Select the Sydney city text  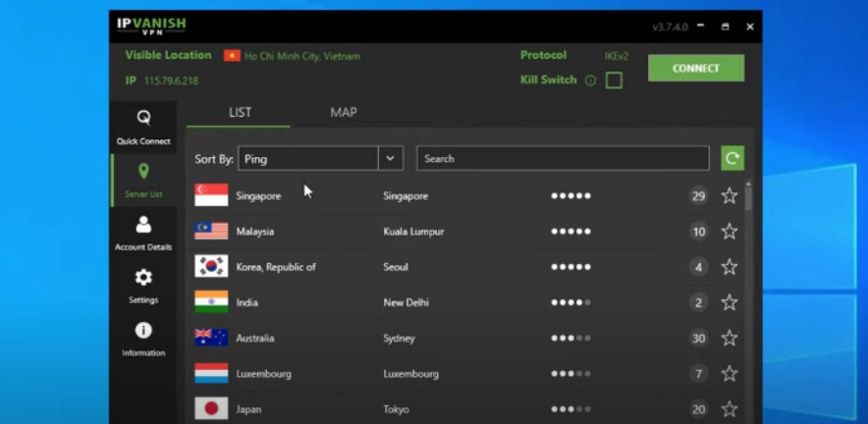399,339
